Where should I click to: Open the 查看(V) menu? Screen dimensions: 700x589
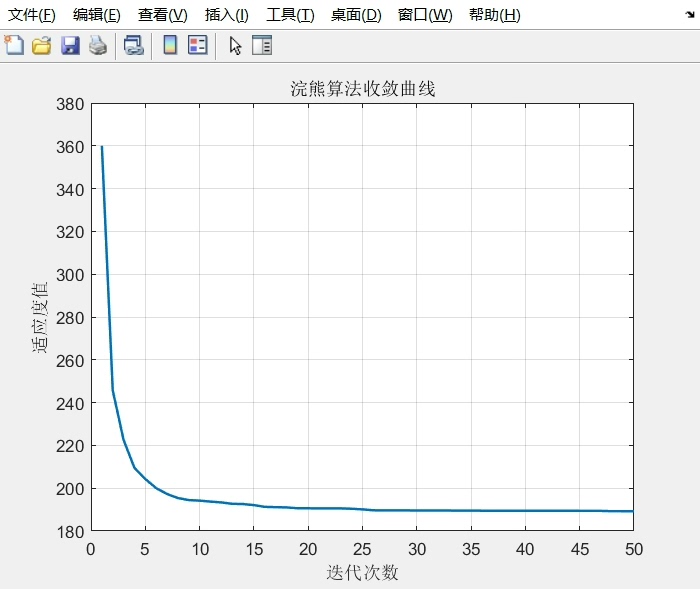[x=162, y=15]
